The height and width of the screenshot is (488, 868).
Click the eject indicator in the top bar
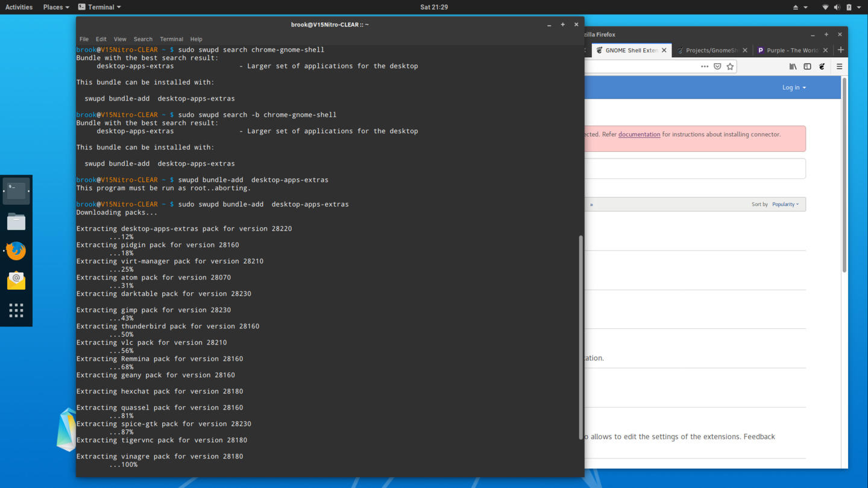click(795, 7)
